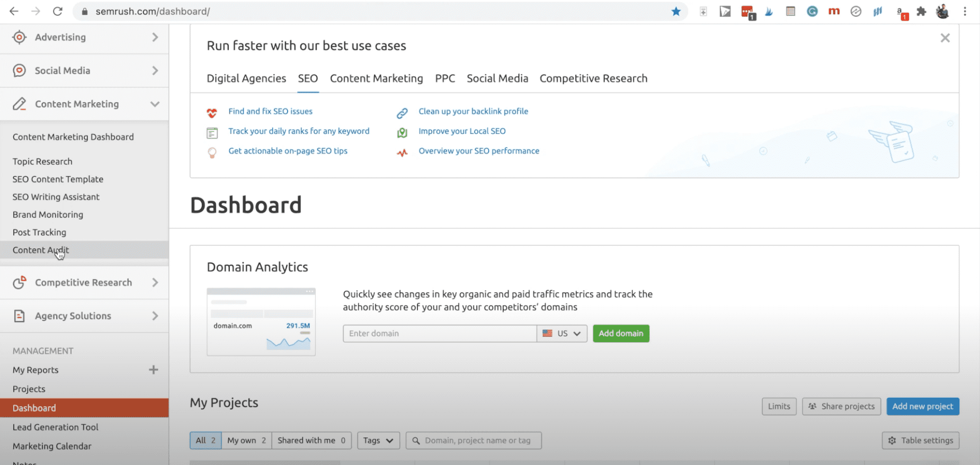
Task: Open the browser extensions puzzle icon
Action: (x=921, y=11)
